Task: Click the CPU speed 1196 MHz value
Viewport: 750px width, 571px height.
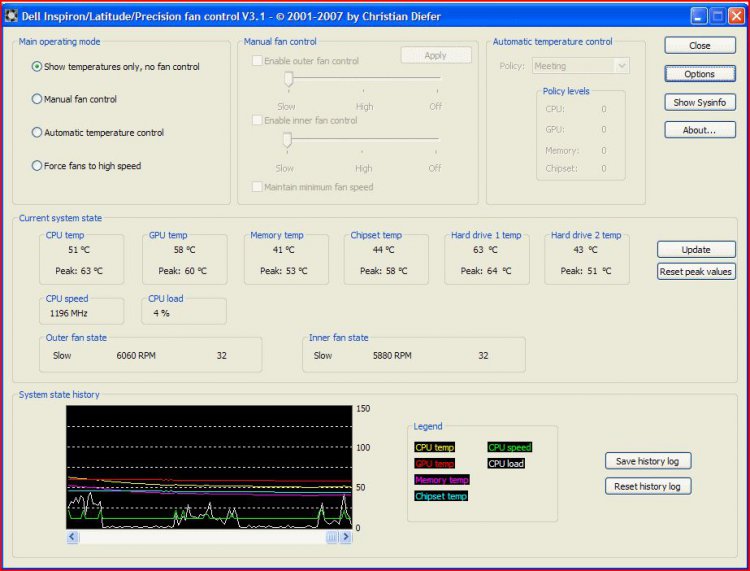Action: (x=68, y=313)
